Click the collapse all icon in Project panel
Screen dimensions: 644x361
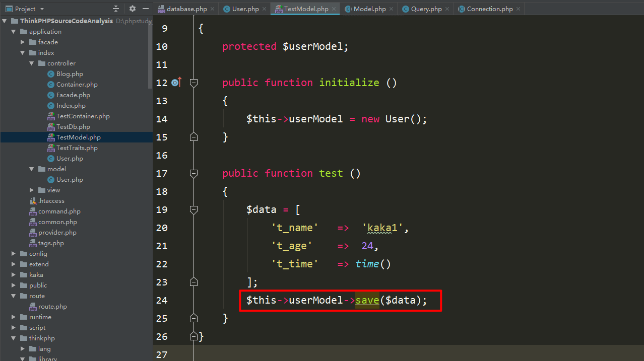click(x=116, y=9)
